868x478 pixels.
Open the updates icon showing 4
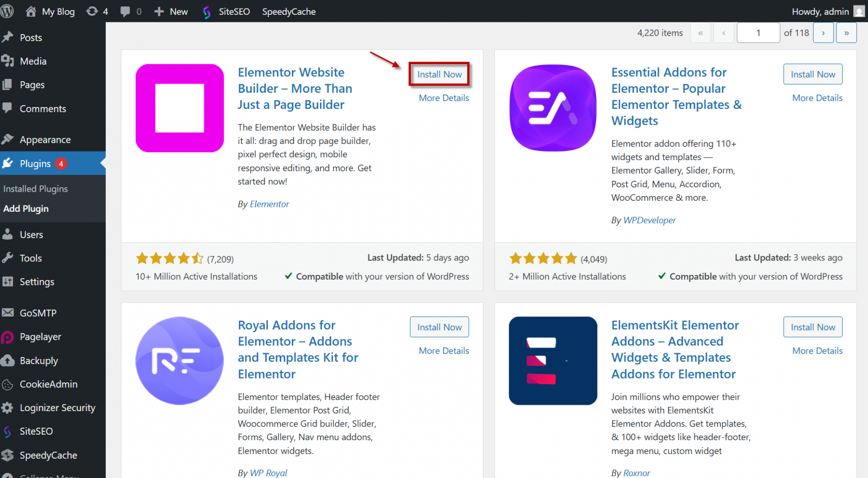(x=97, y=11)
